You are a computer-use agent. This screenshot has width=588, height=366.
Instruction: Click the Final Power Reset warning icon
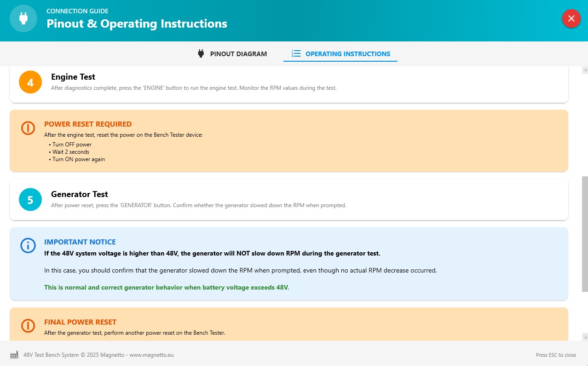click(28, 325)
